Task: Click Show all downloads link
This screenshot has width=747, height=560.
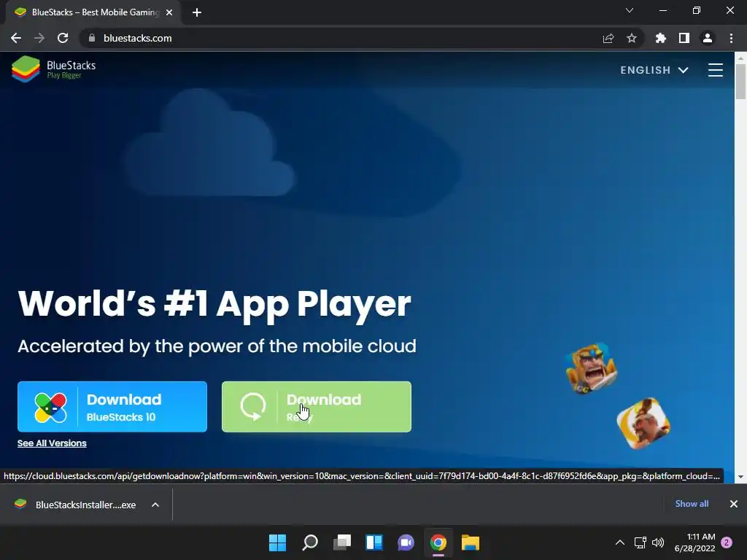Action: click(692, 504)
